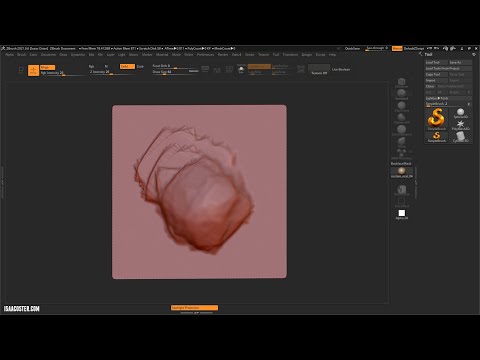Viewport: 480px width, 360px height.
Task: Pick the Cylinder3D tool icon
Action: click(461, 137)
